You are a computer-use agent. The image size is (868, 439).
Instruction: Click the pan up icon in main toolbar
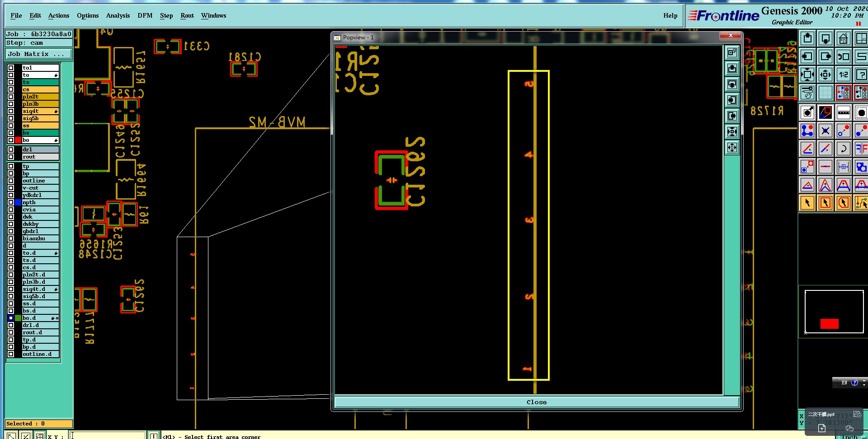(x=807, y=38)
